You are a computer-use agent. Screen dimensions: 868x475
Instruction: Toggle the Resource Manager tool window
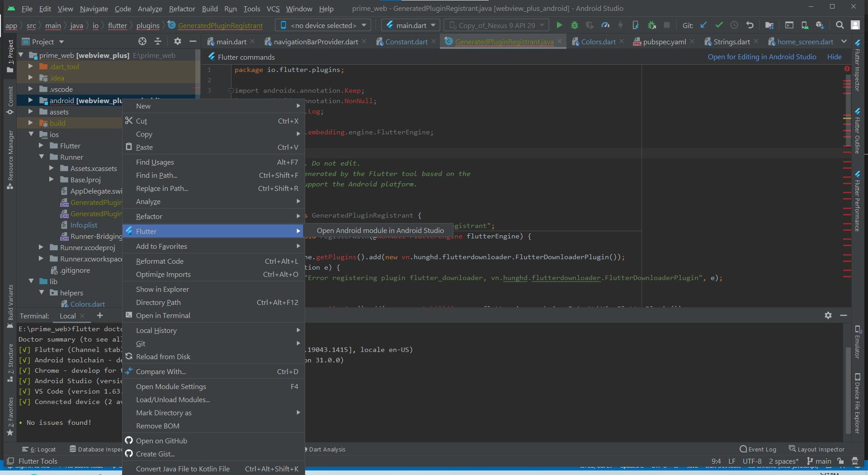point(10,160)
